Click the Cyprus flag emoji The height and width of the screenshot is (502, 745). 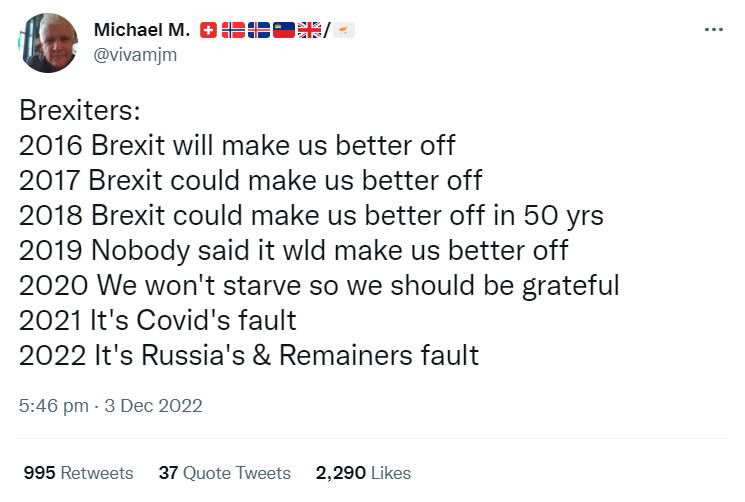coord(343,31)
